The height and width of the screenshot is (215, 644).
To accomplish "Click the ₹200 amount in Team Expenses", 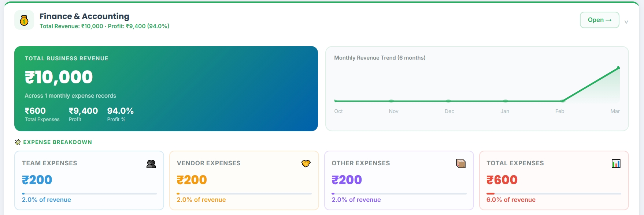I will pyautogui.click(x=37, y=180).
